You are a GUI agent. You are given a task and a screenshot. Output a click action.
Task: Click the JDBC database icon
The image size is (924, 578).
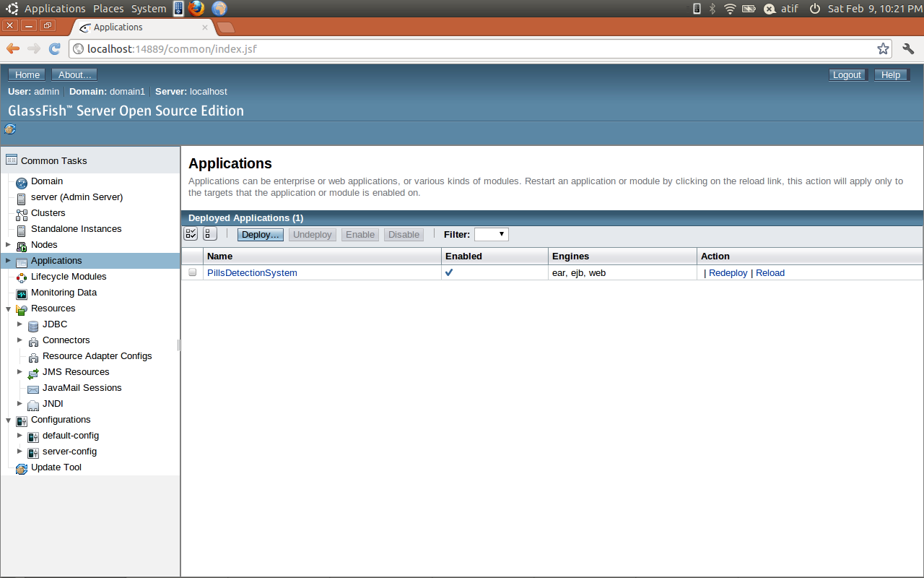[x=33, y=326]
